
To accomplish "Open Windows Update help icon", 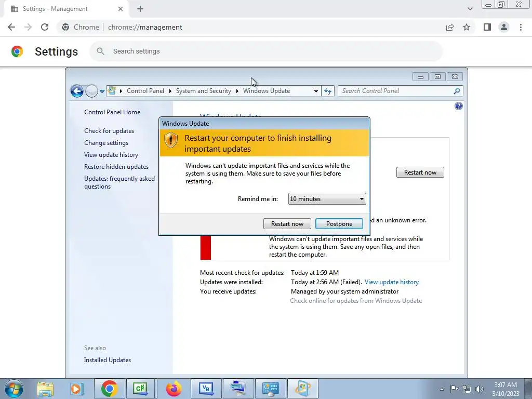I will coord(458,106).
